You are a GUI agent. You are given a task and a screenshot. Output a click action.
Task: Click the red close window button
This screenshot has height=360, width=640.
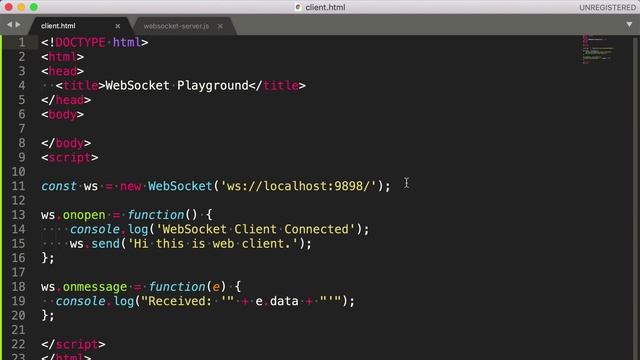(x=9, y=7)
